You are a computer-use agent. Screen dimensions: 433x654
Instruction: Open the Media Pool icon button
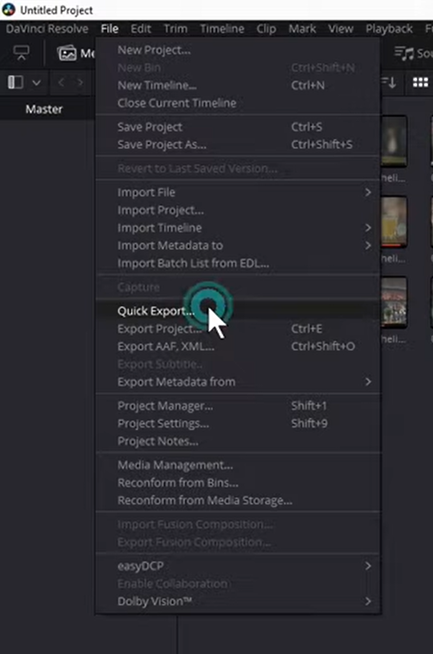[x=67, y=53]
